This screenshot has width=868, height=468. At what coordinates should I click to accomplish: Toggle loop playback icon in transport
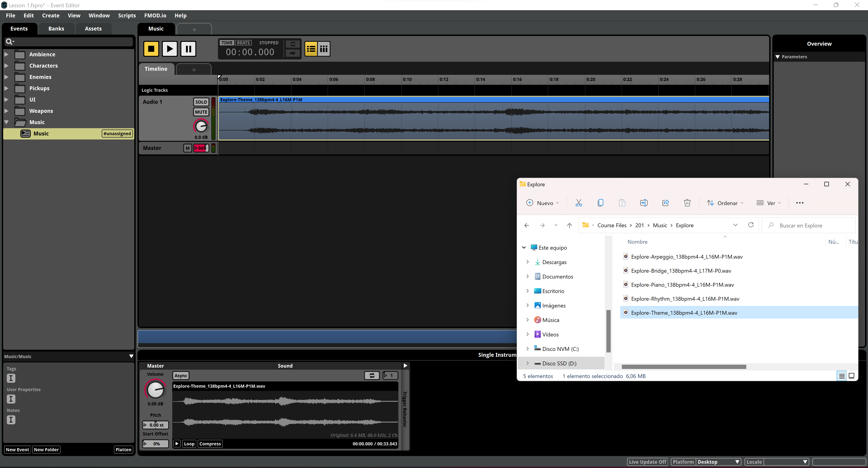[x=293, y=44]
